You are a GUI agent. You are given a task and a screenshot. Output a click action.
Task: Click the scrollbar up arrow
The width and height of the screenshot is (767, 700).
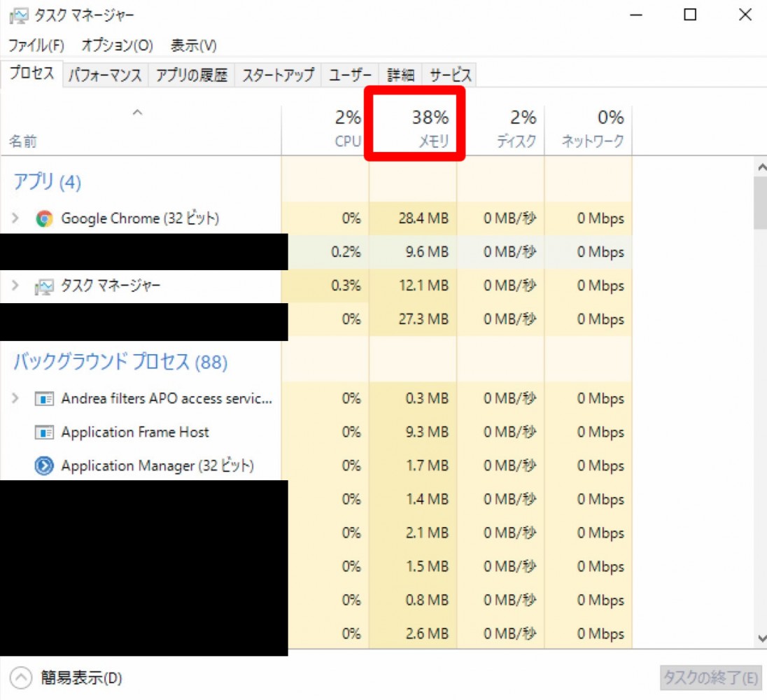point(761,168)
